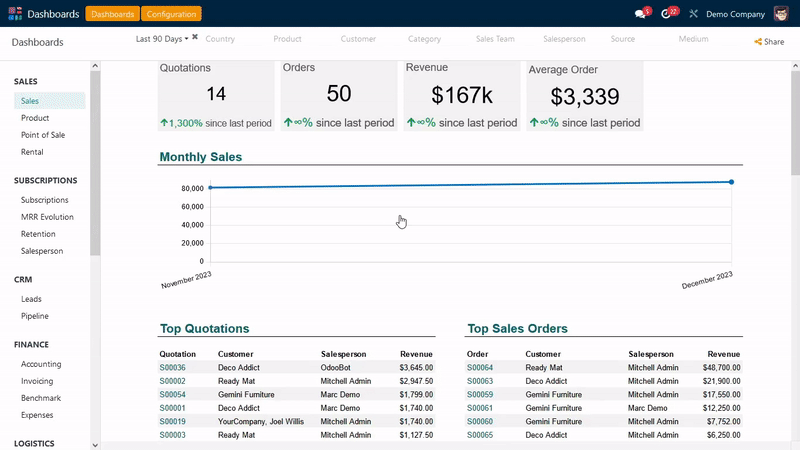
Task: Open the messages conversation icon
Action: (x=641, y=14)
